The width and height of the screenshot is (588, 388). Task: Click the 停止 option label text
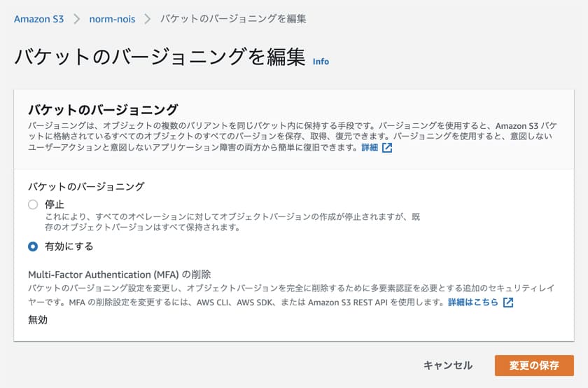tap(55, 205)
